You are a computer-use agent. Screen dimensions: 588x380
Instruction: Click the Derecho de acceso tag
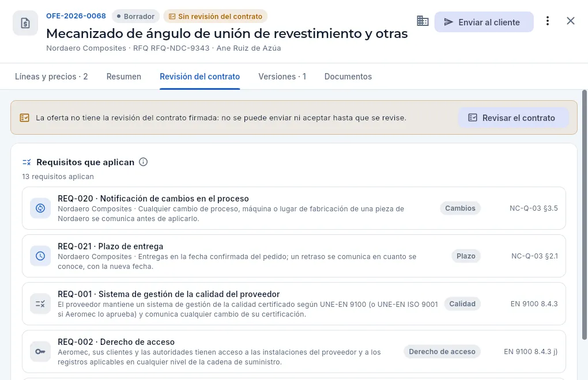click(442, 352)
